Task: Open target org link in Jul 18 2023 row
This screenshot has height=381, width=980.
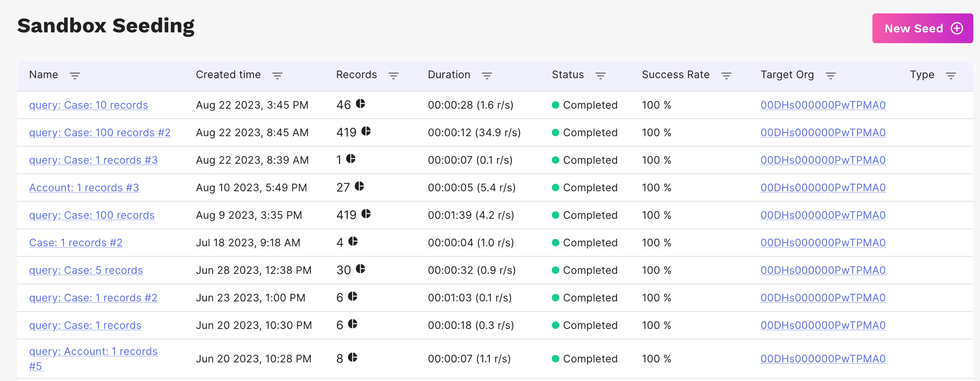Action: pos(823,243)
